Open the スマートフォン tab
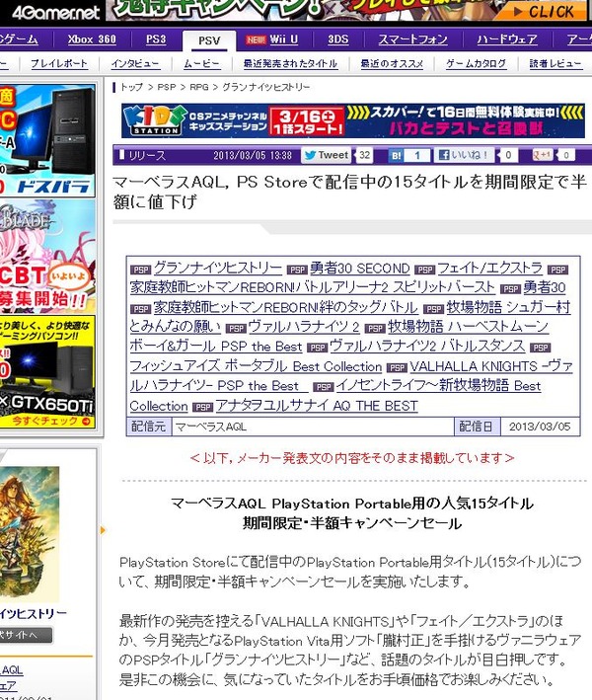Image resolution: width=592 pixels, height=700 pixels. tap(412, 39)
